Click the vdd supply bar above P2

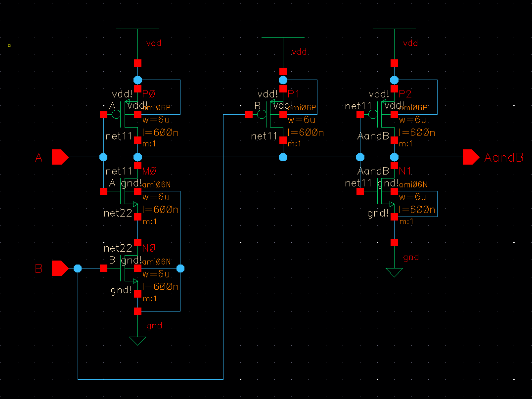[394, 29]
